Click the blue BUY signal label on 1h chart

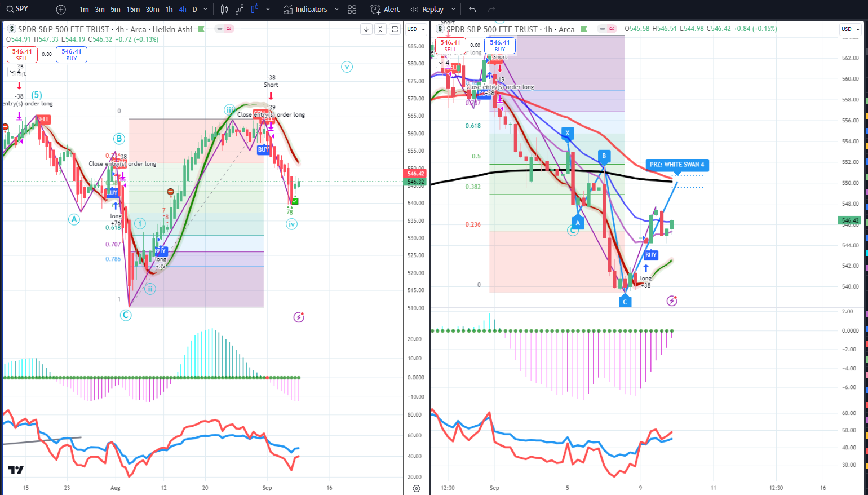click(651, 255)
